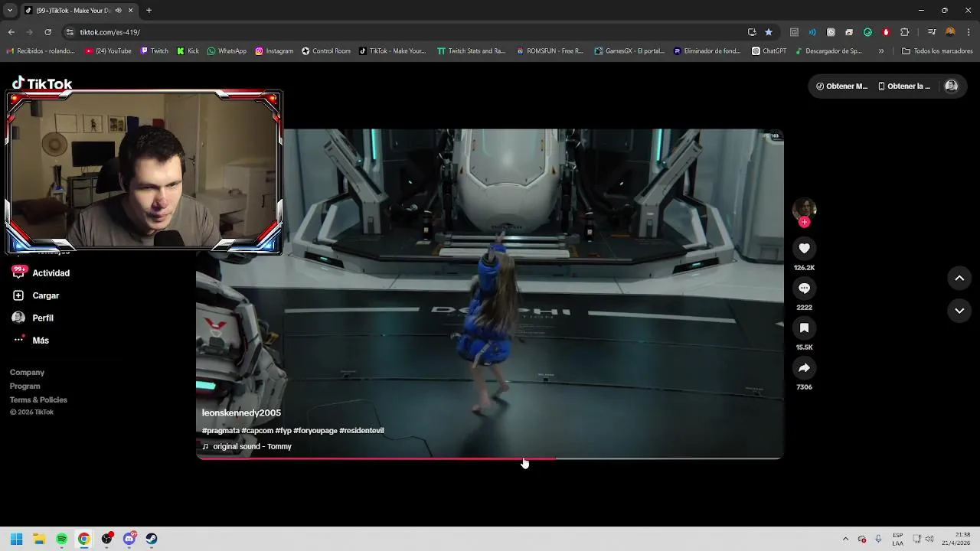Like the video with the heart icon
Image resolution: width=980 pixels, height=551 pixels.
[804, 248]
